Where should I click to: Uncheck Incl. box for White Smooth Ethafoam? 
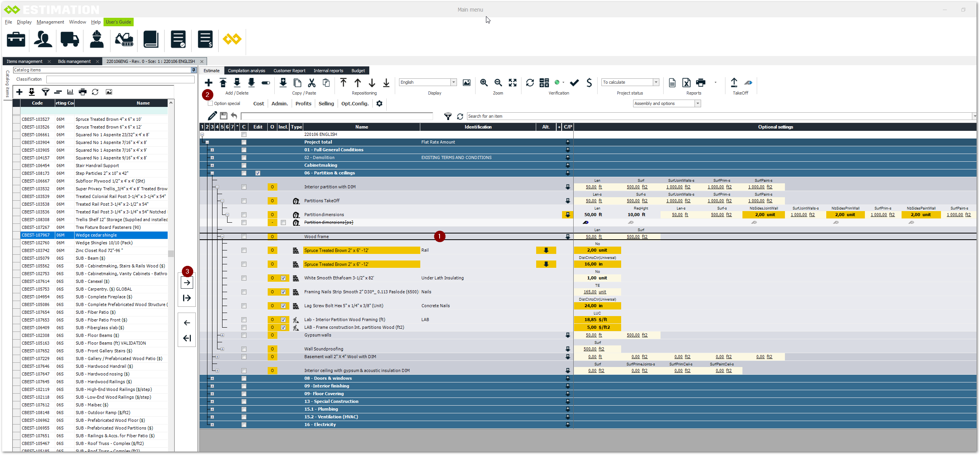click(284, 278)
